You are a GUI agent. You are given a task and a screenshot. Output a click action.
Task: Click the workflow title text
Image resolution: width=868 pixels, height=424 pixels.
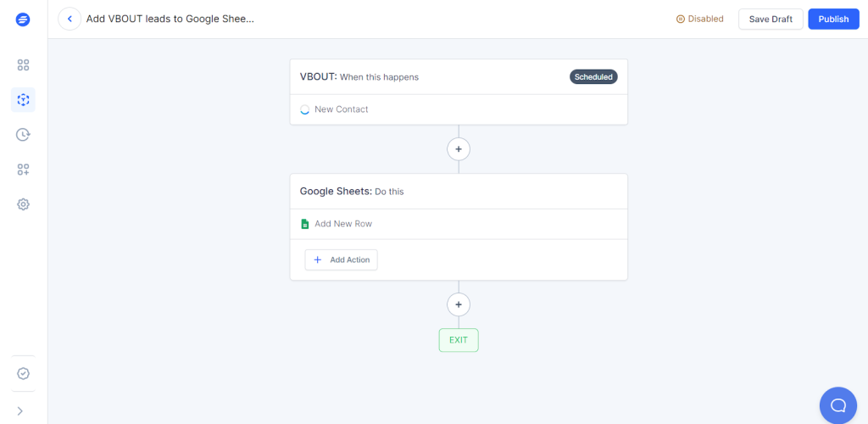tap(170, 19)
